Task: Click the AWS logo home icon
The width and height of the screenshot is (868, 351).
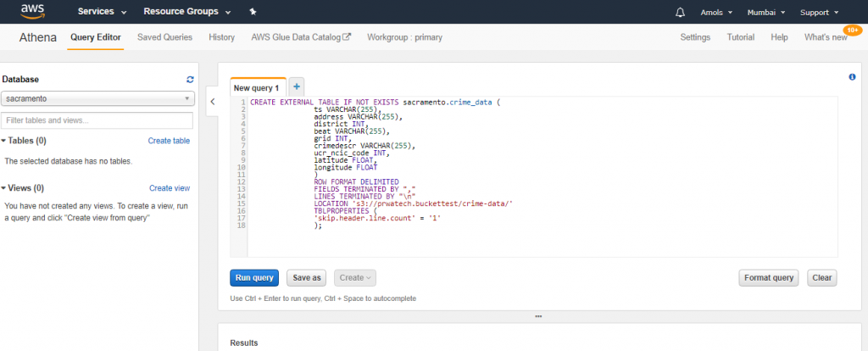Action: [31, 11]
